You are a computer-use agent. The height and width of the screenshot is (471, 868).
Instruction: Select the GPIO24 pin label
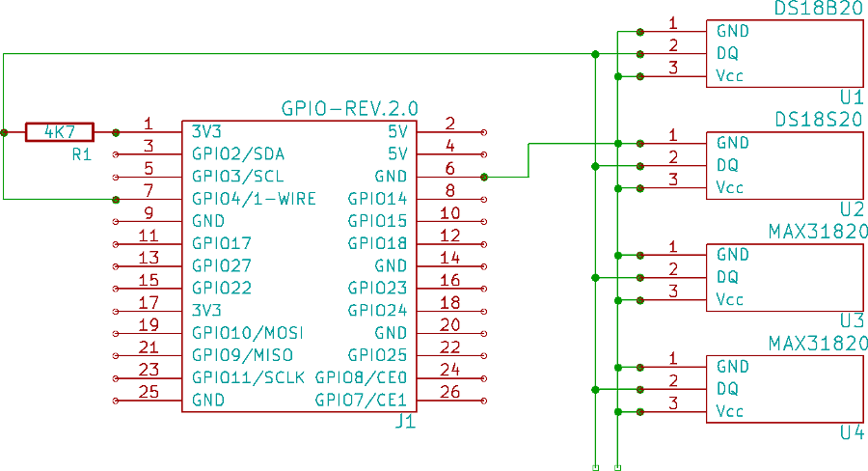[x=377, y=311]
